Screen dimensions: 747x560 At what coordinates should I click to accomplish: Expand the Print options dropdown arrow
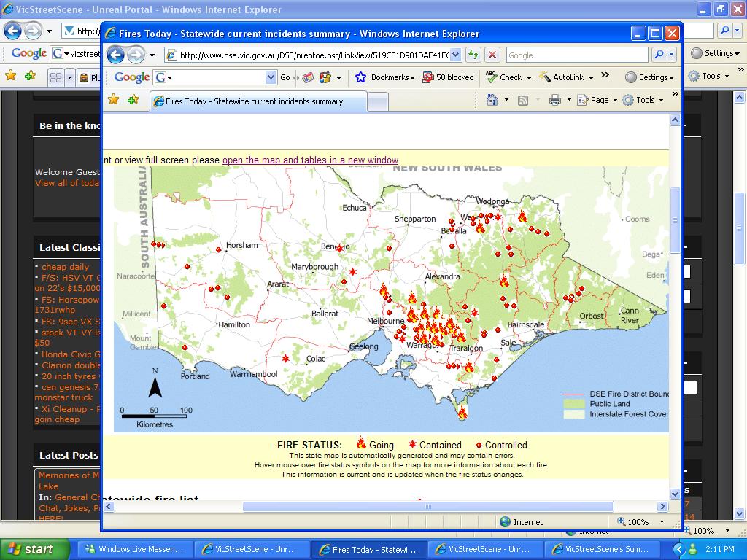pyautogui.click(x=569, y=100)
